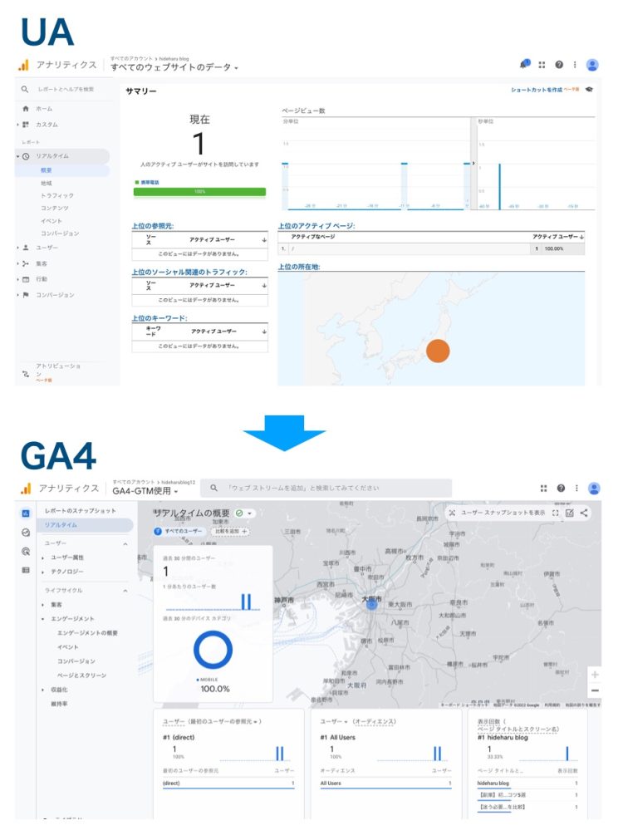623x840 pixels.
Task: Select イベント under GA4 エンゲージメント
Action: [68, 646]
